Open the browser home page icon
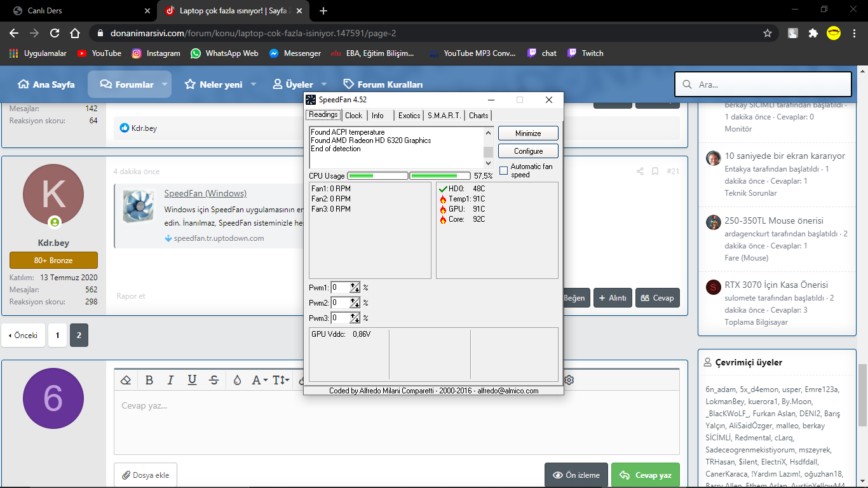Image resolution: width=868 pixels, height=488 pixels. (x=75, y=33)
